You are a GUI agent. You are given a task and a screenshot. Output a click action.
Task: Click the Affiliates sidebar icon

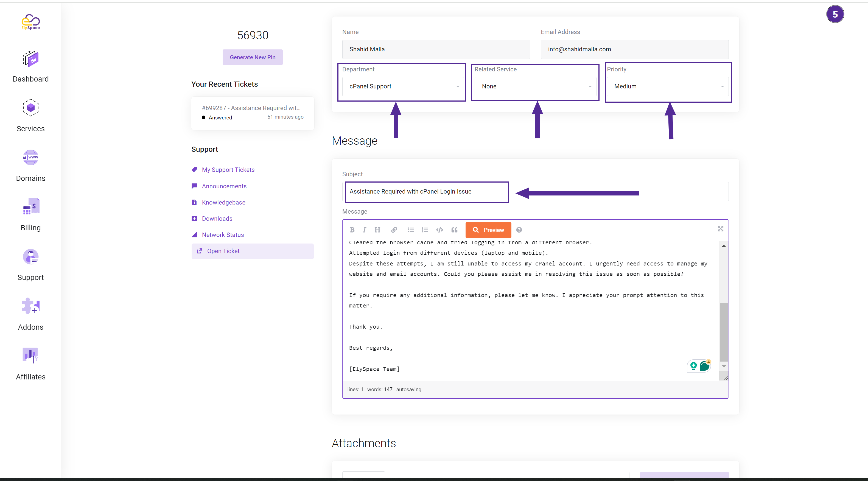pos(31,356)
